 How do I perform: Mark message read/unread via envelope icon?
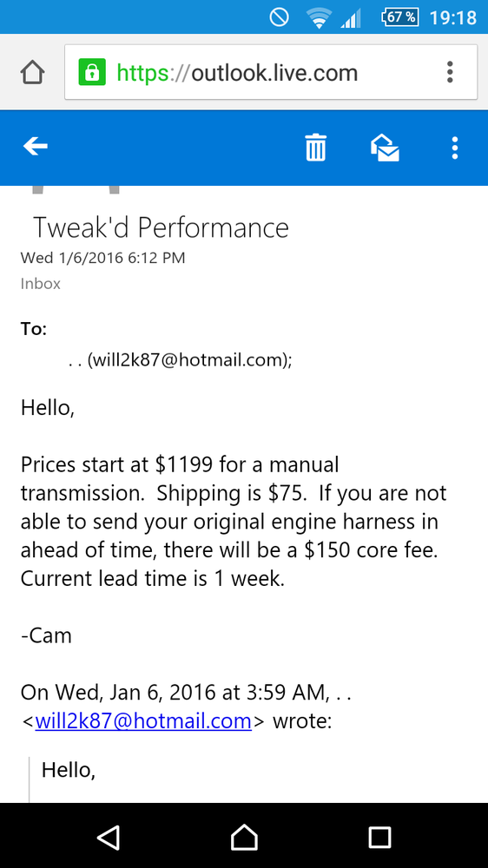coord(385,148)
